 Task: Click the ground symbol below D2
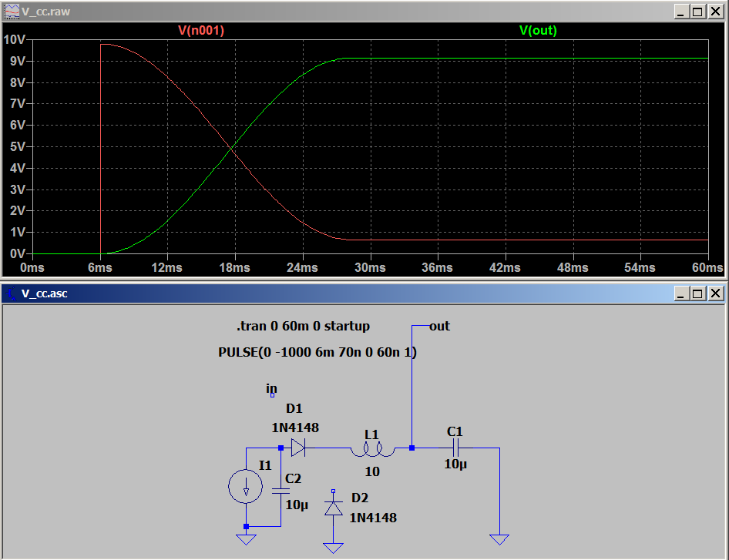[333, 547]
